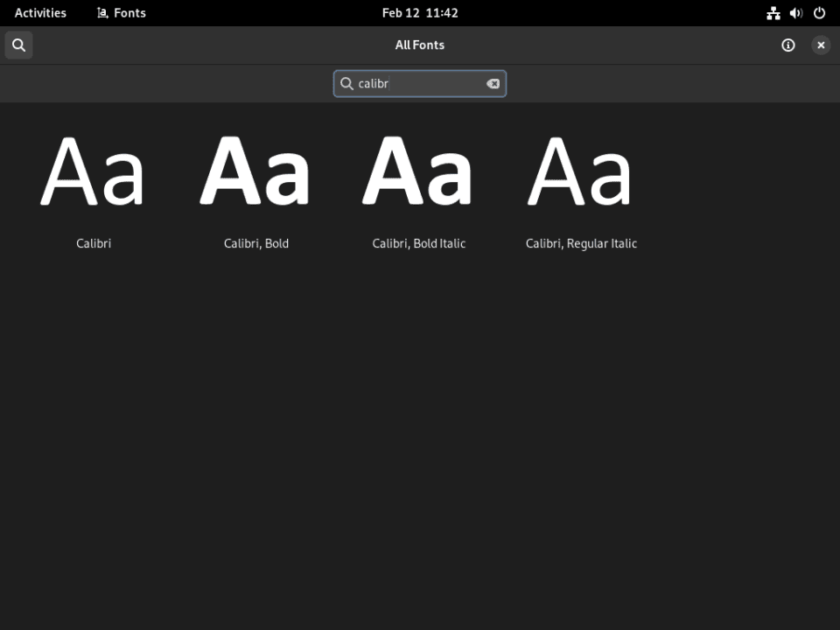Click the volume icon in the top bar
Image resolution: width=840 pixels, height=630 pixels.
[x=794, y=12]
